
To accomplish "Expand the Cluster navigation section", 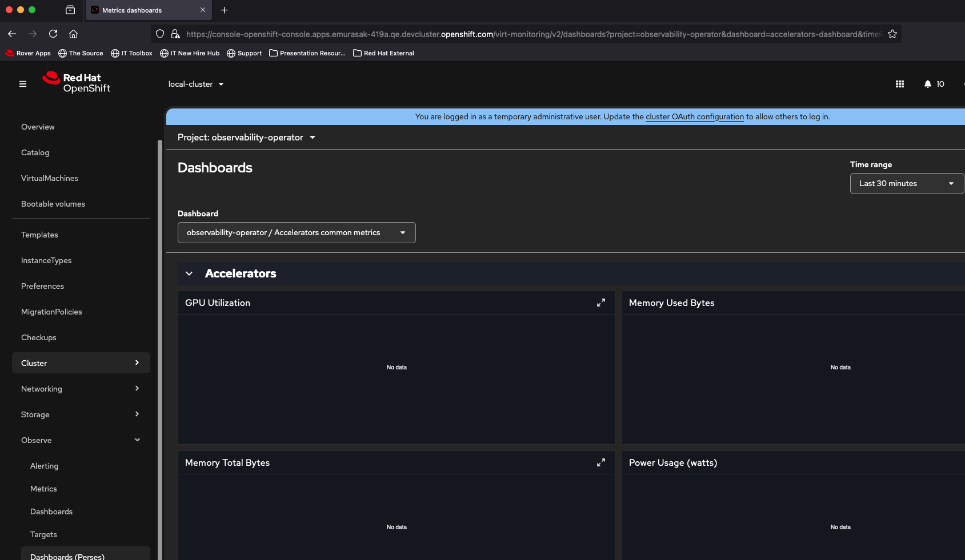I will [x=81, y=363].
